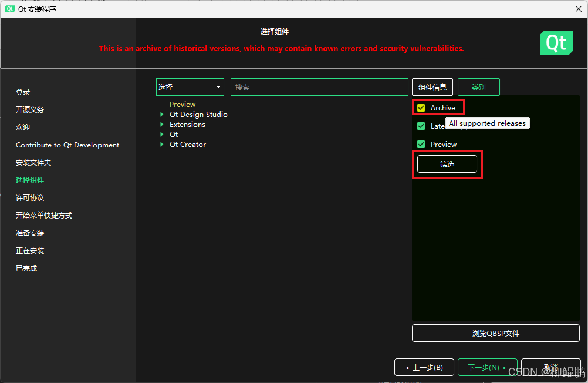Click the 开源义务 step in sidebar
The image size is (588, 383).
click(29, 110)
